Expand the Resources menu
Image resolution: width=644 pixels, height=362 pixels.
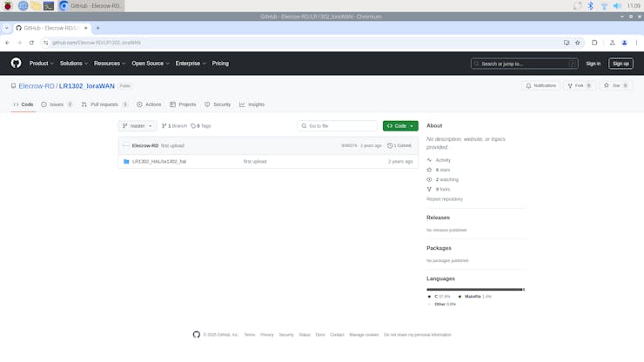(110, 64)
